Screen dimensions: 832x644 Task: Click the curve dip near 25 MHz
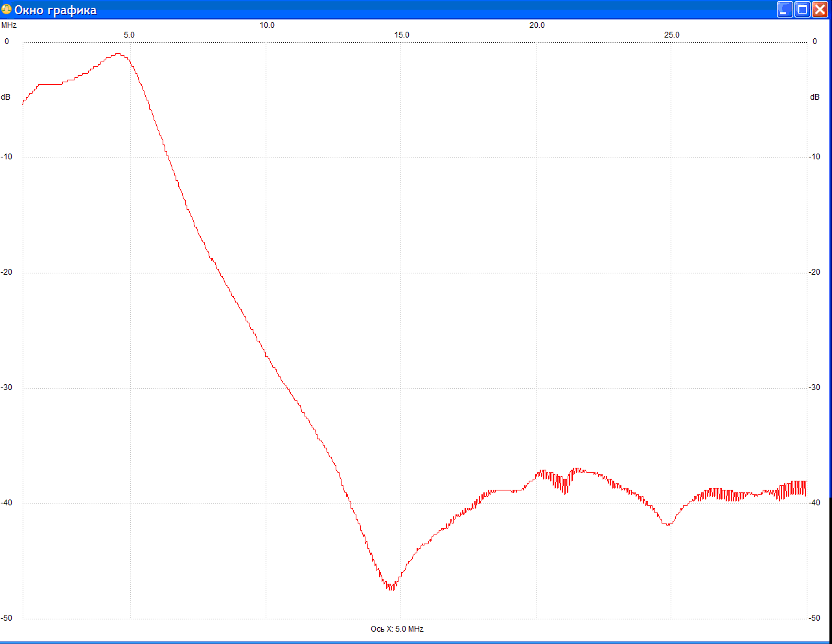tap(666, 524)
